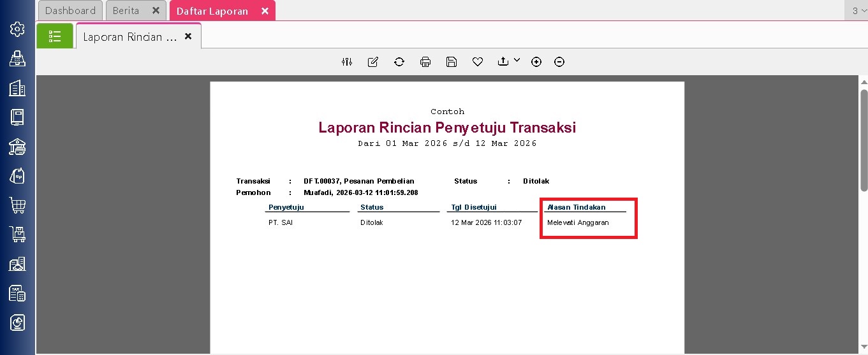Click the edit report pencil icon
The width and height of the screenshot is (868, 355).
click(x=373, y=62)
